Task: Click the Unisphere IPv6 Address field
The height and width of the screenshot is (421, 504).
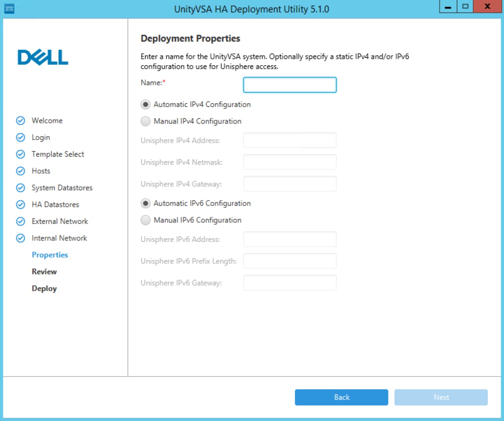Action: click(x=290, y=239)
